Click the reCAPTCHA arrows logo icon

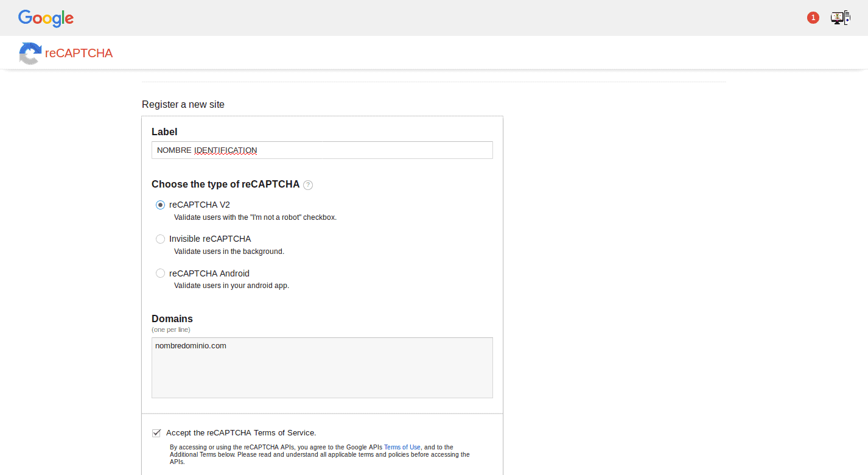point(30,53)
